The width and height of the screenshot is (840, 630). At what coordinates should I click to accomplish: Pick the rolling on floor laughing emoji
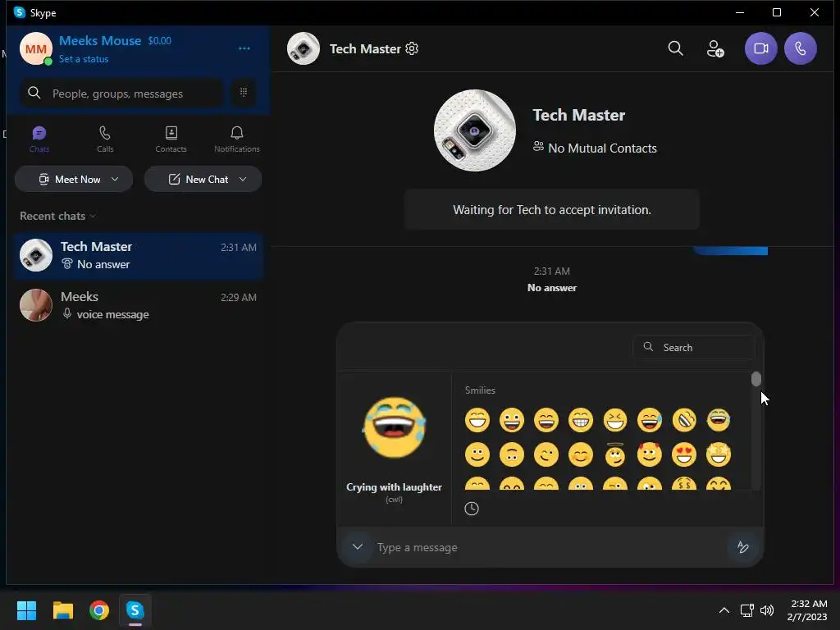[x=684, y=420]
